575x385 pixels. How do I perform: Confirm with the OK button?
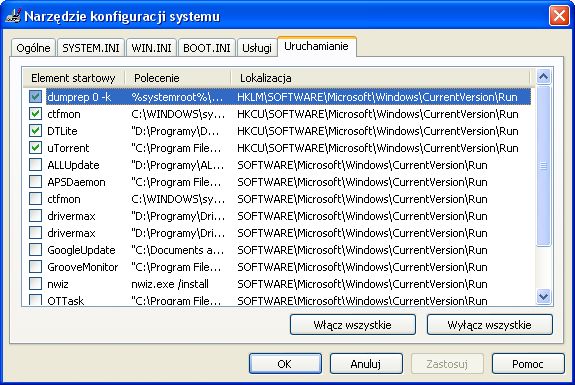pyautogui.click(x=285, y=364)
